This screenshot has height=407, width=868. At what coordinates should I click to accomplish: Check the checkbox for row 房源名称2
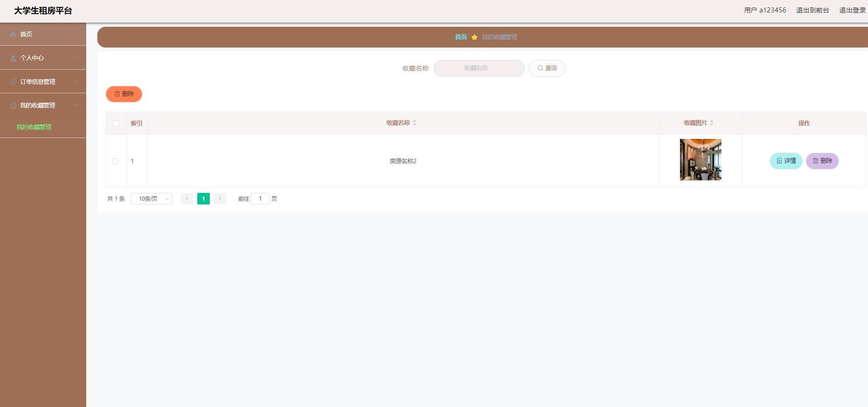(x=115, y=161)
